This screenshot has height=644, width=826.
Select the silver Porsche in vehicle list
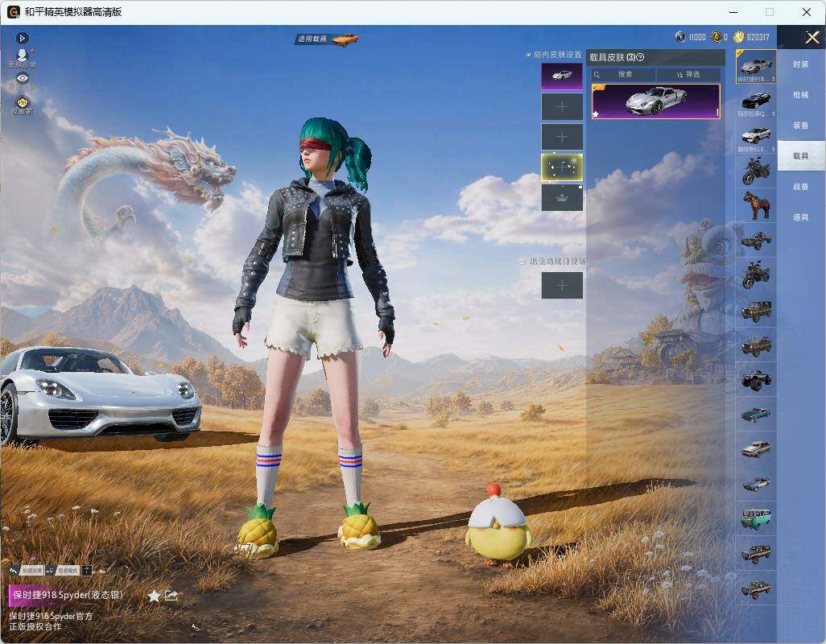pyautogui.click(x=756, y=67)
